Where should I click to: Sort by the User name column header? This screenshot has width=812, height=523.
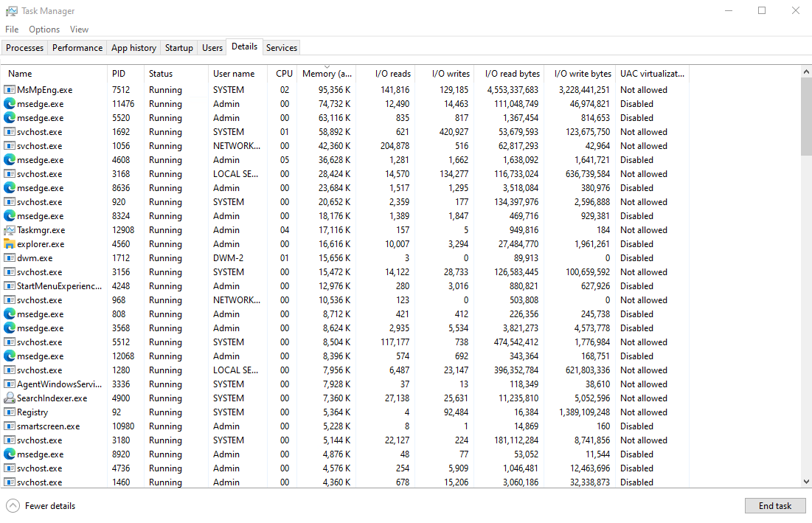tap(237, 74)
